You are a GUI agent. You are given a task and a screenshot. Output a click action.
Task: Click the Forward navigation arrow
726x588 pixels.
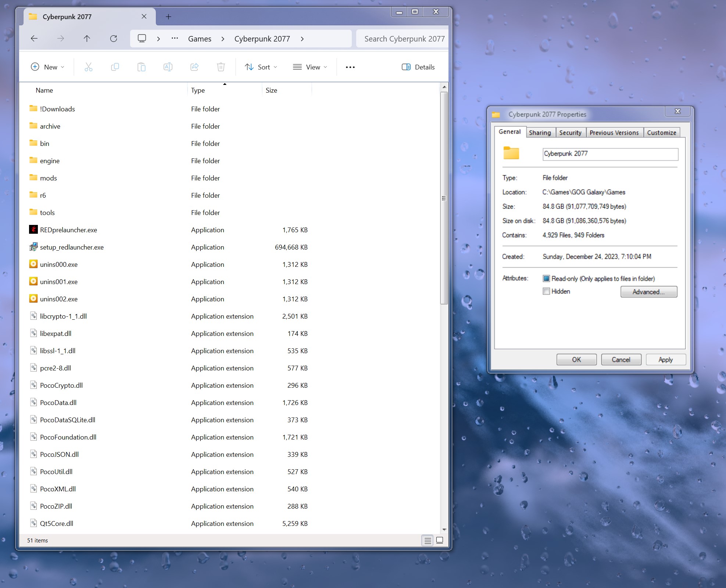click(x=61, y=39)
